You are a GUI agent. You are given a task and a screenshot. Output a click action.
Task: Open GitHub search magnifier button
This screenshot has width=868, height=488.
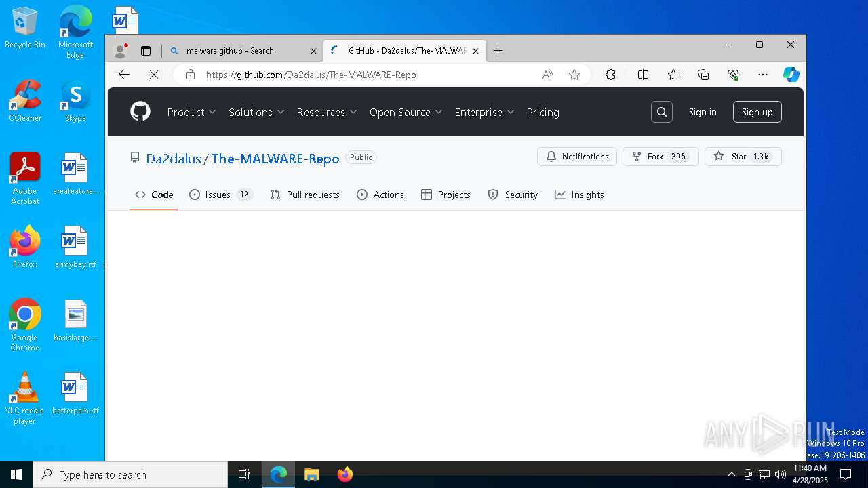[662, 112]
